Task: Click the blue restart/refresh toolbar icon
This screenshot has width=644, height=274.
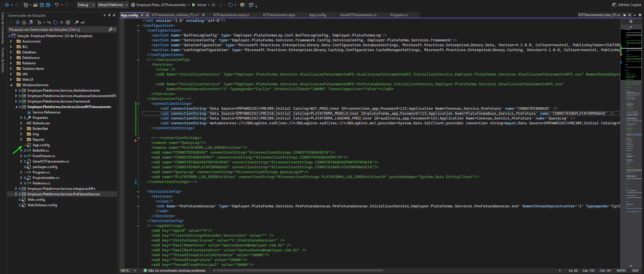Action: tap(231, 5)
